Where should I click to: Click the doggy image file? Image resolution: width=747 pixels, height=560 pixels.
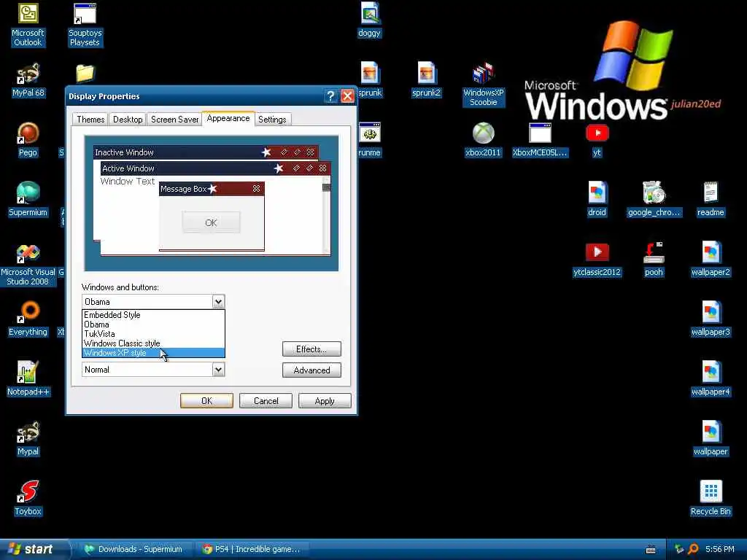point(369,20)
